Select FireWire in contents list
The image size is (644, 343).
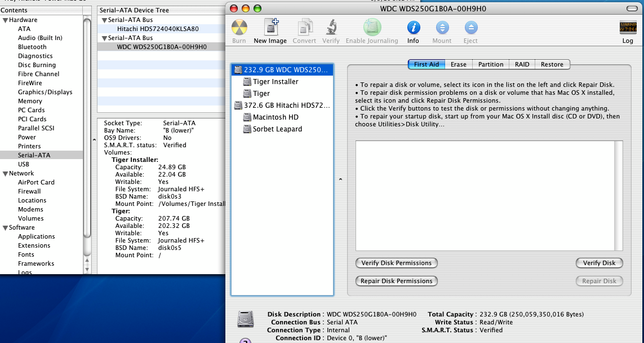[30, 83]
